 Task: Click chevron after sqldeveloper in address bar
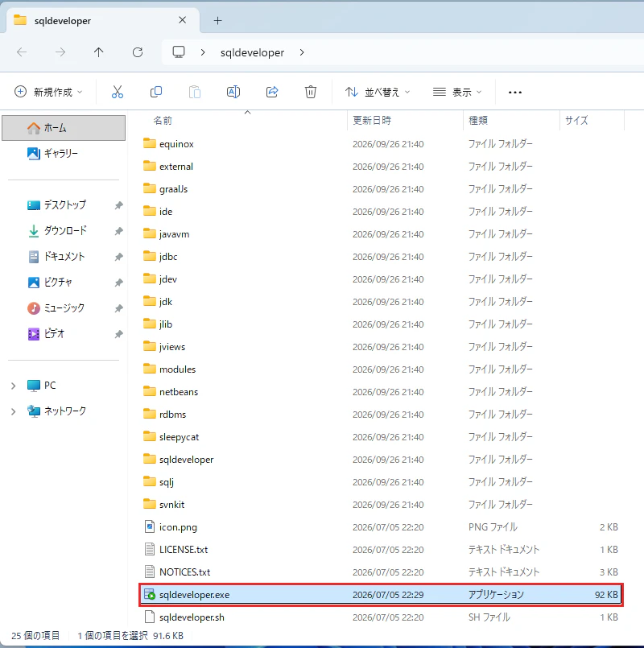302,52
